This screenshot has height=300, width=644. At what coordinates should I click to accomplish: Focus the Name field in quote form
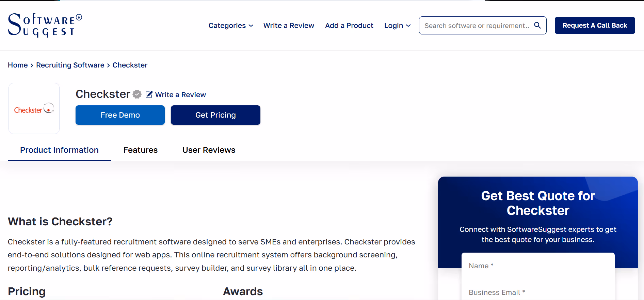[538, 266]
